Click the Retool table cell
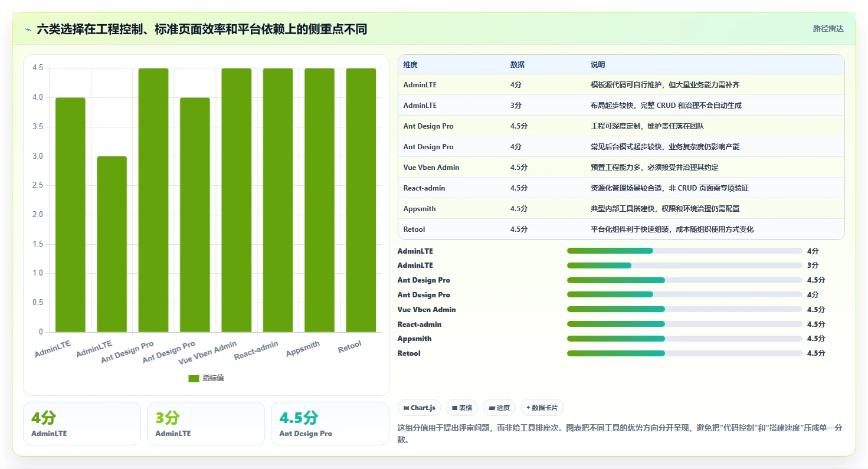868x469 pixels. 414,229
